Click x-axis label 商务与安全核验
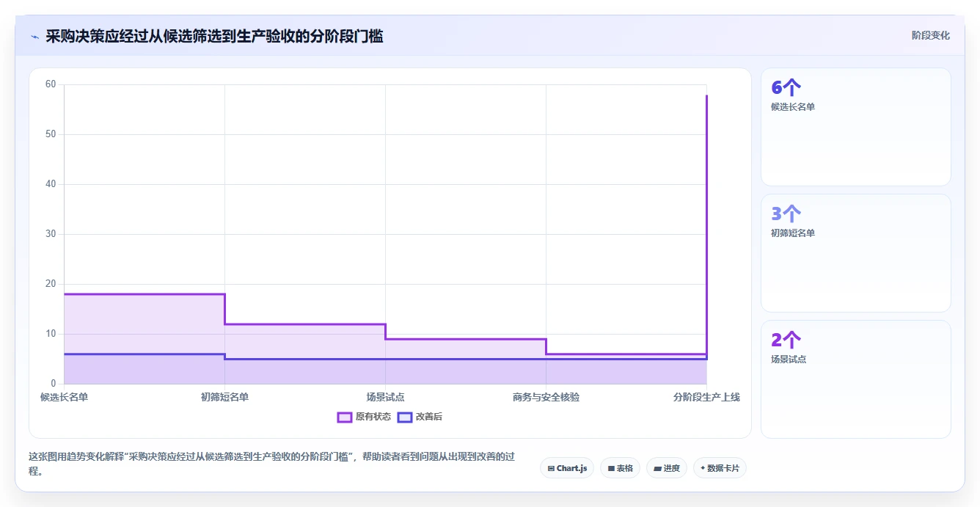This screenshot has width=980, height=507. click(x=546, y=397)
